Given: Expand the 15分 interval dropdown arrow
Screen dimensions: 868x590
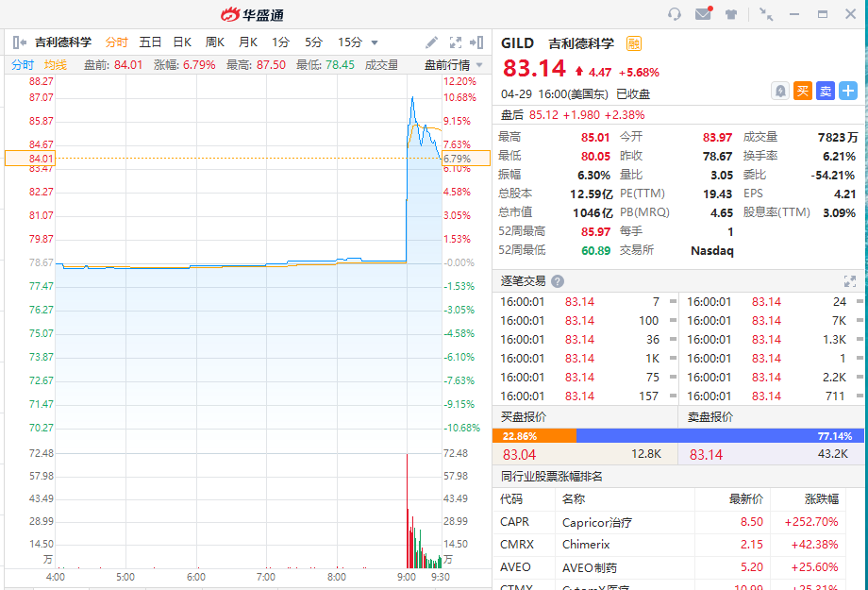Looking at the screenshot, I should pos(375,42).
